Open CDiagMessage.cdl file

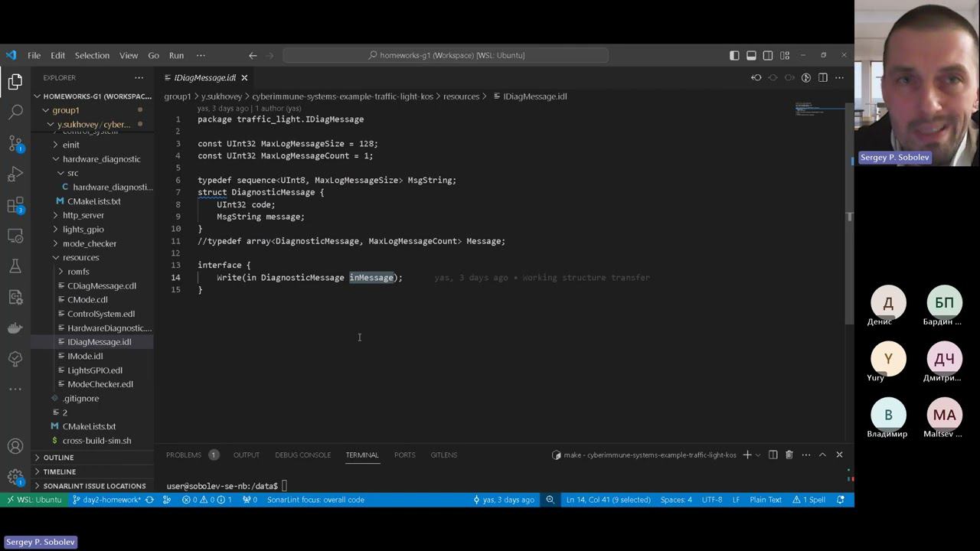[92, 285]
